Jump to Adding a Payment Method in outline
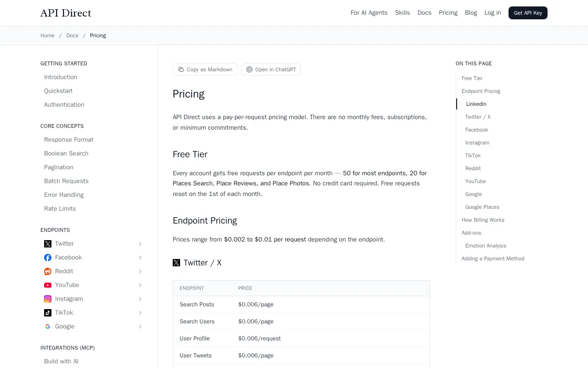 [x=493, y=259]
